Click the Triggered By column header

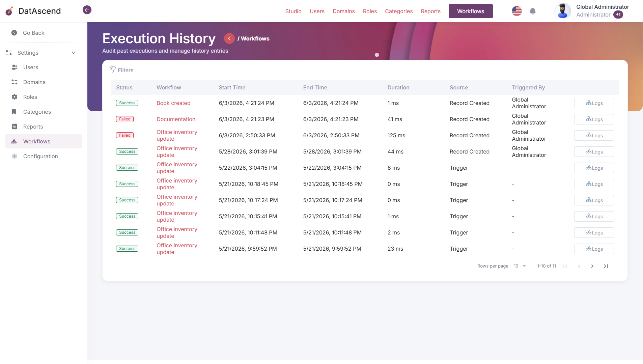[x=528, y=87]
